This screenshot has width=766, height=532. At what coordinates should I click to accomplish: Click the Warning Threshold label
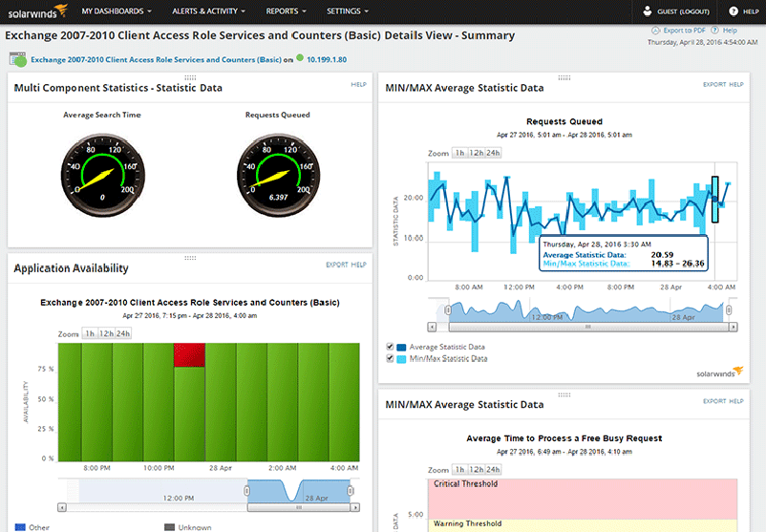click(467, 523)
